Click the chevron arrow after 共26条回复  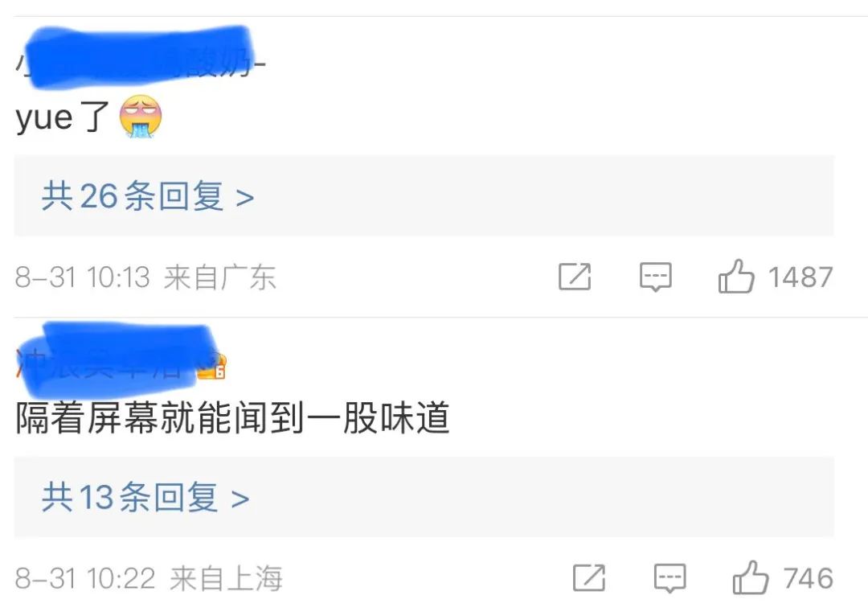244,198
